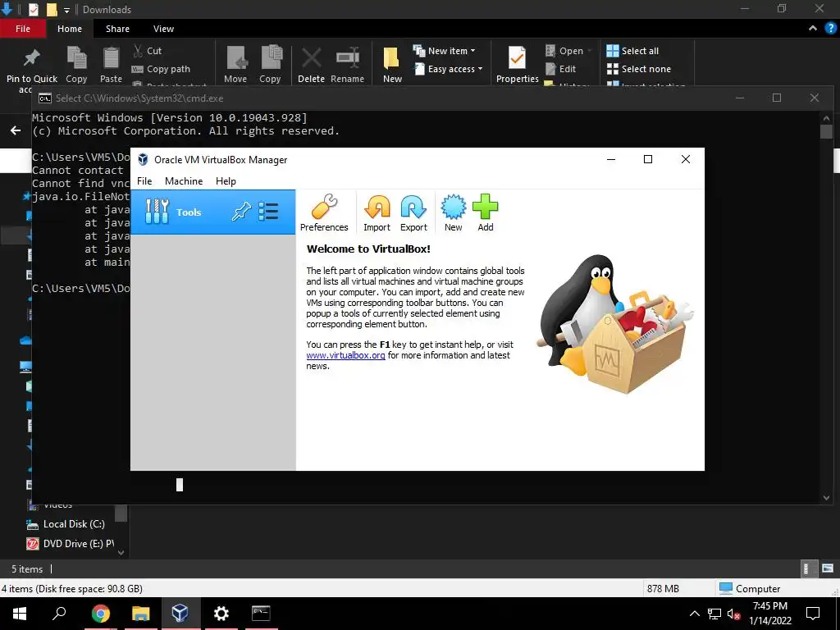Open Chrome from the taskbar
Screen dimensions: 840x630
[100, 613]
